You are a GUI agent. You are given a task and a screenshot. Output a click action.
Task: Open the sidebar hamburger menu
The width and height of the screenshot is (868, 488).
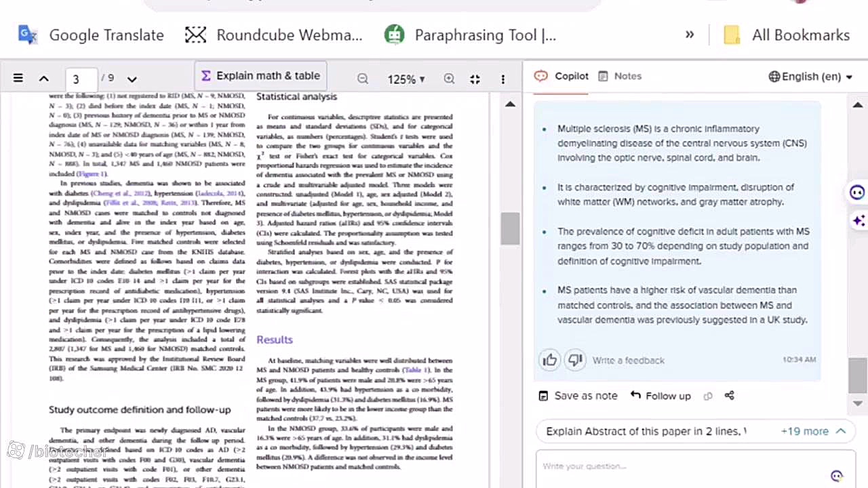[18, 79]
